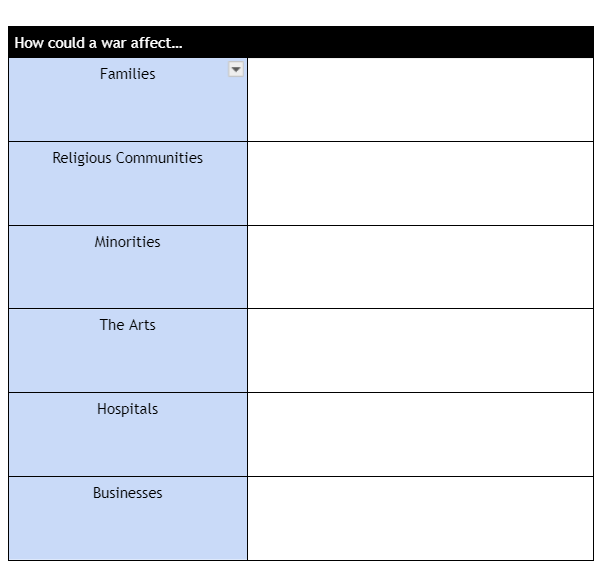Select The Arts label cell
Screen dimensions: 601x571
click(x=128, y=351)
